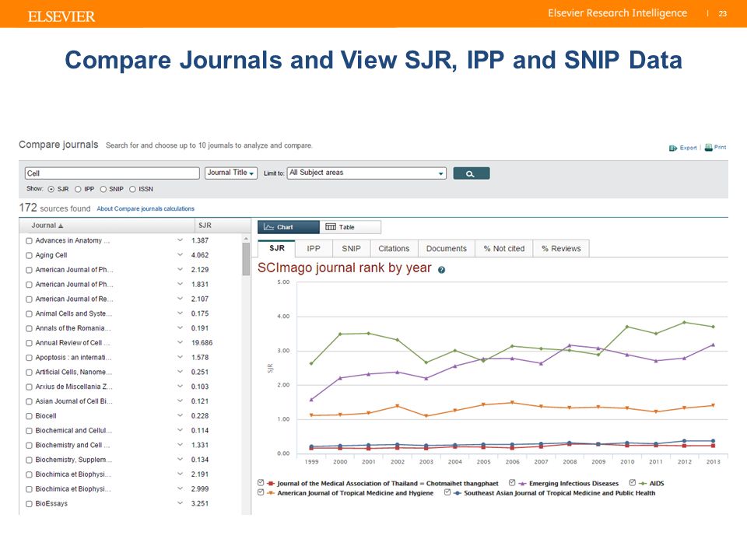Click the 19.686 SJR value
This screenshot has width=747, height=560.
coord(202,343)
